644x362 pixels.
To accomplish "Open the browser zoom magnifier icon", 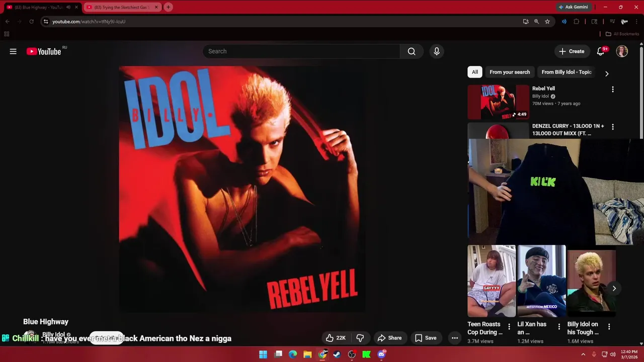I will 536,22.
